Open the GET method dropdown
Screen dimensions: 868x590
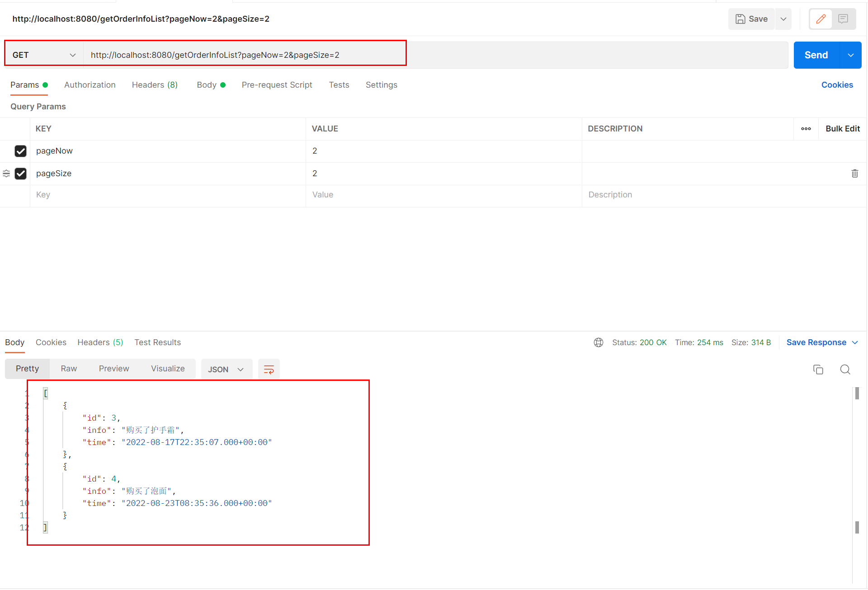tap(44, 55)
